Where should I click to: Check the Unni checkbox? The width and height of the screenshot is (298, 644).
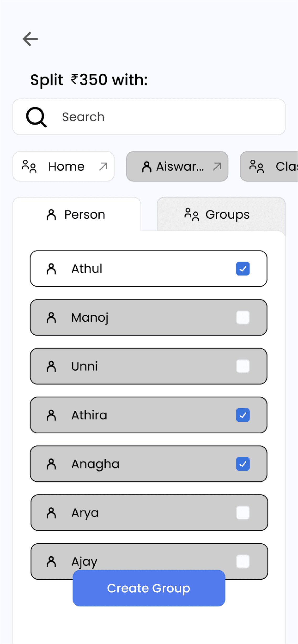coord(243,366)
